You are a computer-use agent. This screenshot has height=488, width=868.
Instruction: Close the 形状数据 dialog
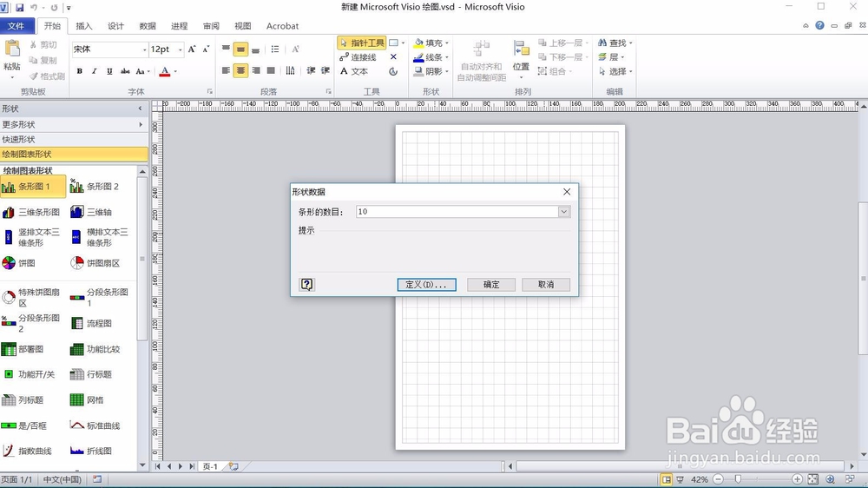click(567, 192)
